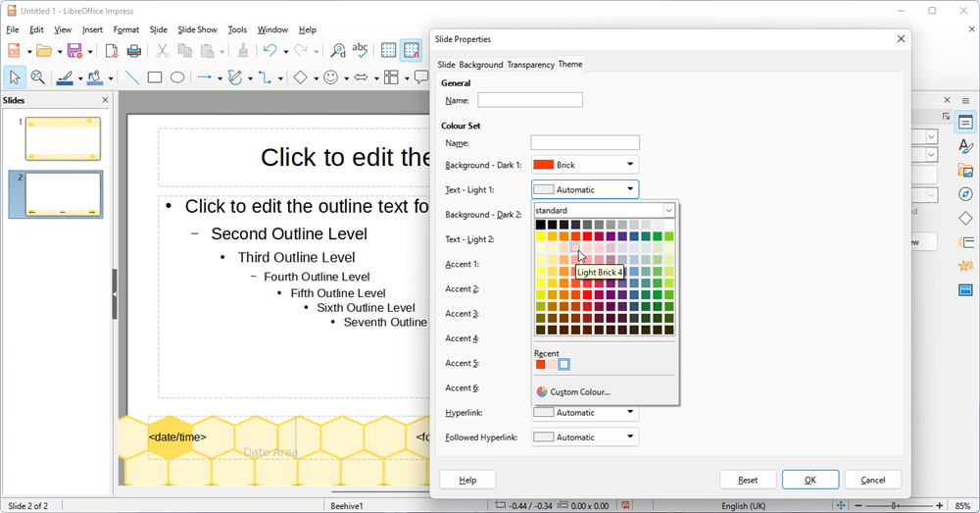Screen dimensions: 980x513
Task: Toggle the Display Grid button
Action: pyautogui.click(x=388, y=51)
